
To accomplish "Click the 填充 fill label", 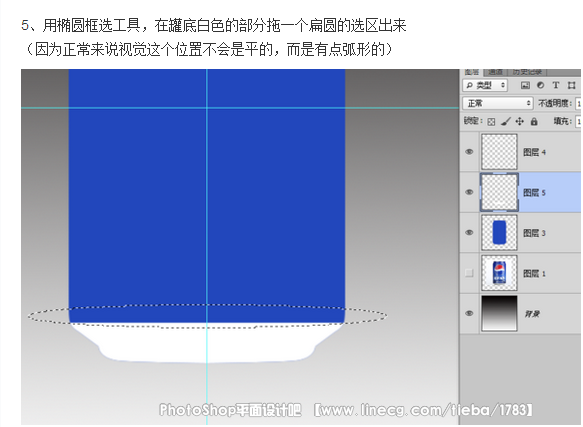I will 563,121.
